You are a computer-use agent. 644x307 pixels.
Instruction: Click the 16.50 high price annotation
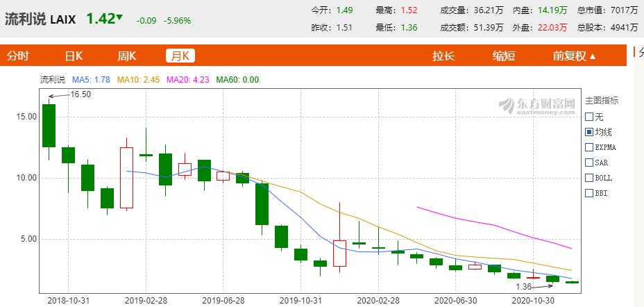click(80, 94)
